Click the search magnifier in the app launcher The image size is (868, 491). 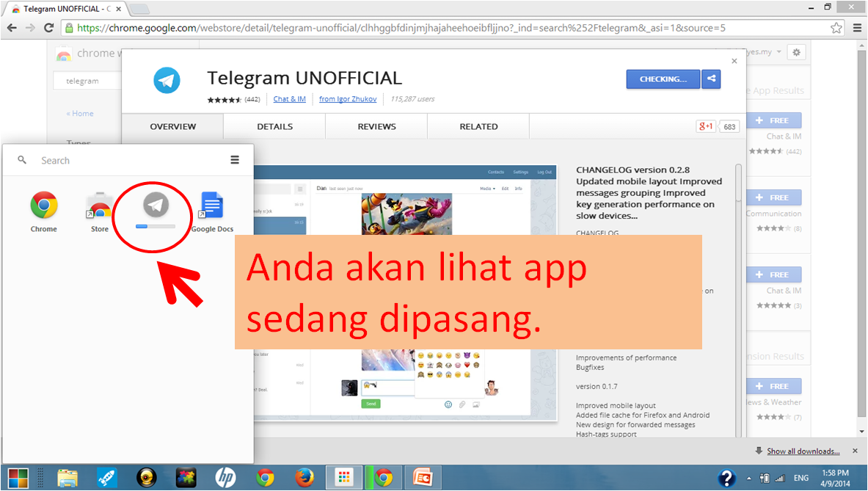click(x=22, y=159)
